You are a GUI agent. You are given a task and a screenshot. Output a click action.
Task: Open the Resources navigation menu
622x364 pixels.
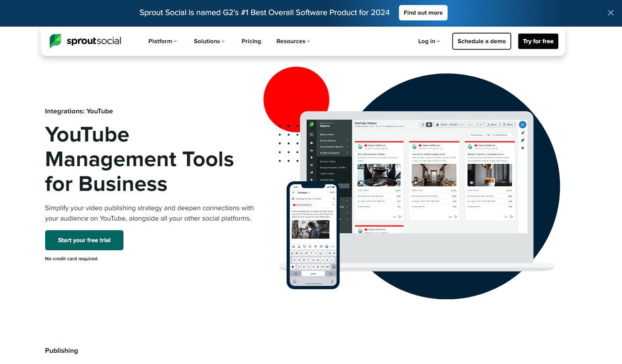[x=293, y=41]
